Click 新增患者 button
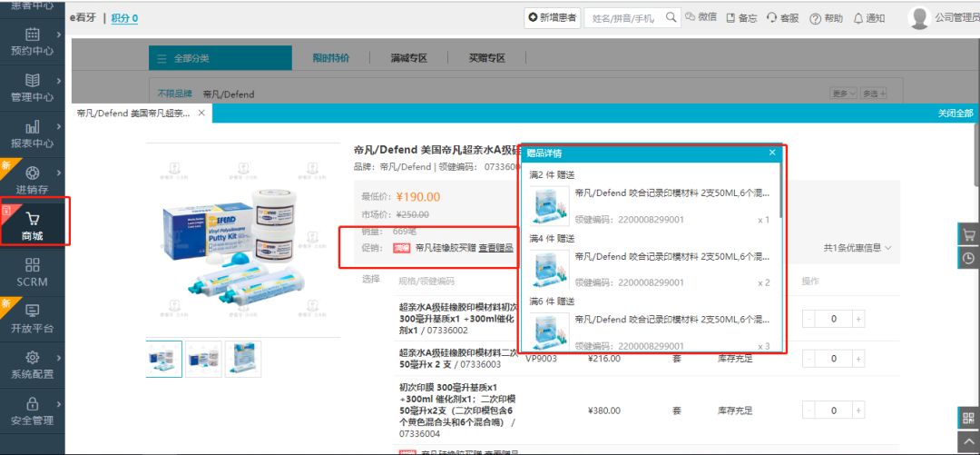 click(x=553, y=17)
